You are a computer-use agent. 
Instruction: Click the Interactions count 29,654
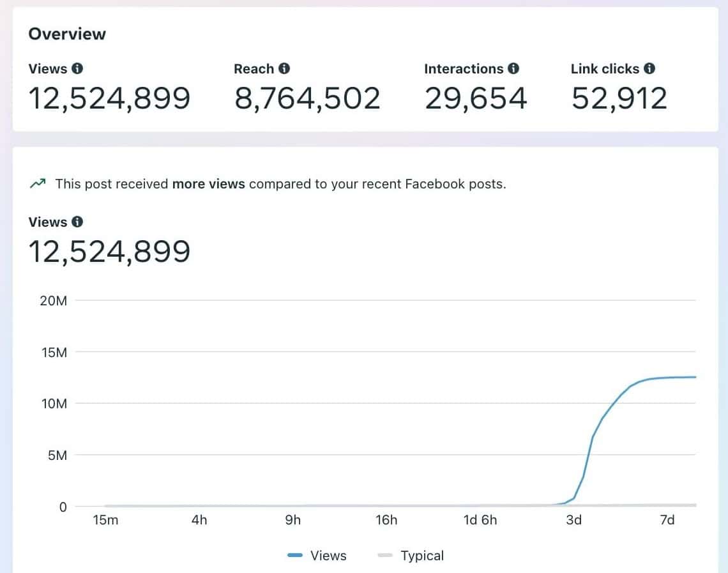tap(476, 98)
